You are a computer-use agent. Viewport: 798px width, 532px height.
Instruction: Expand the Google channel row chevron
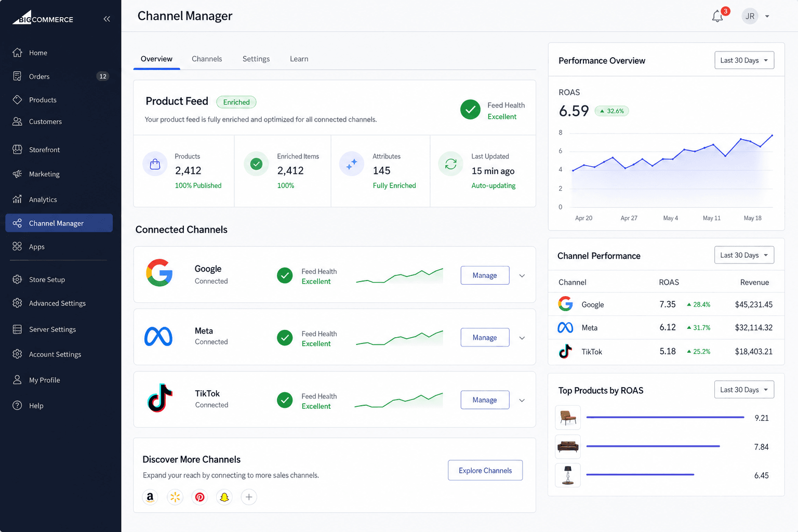[522, 276]
